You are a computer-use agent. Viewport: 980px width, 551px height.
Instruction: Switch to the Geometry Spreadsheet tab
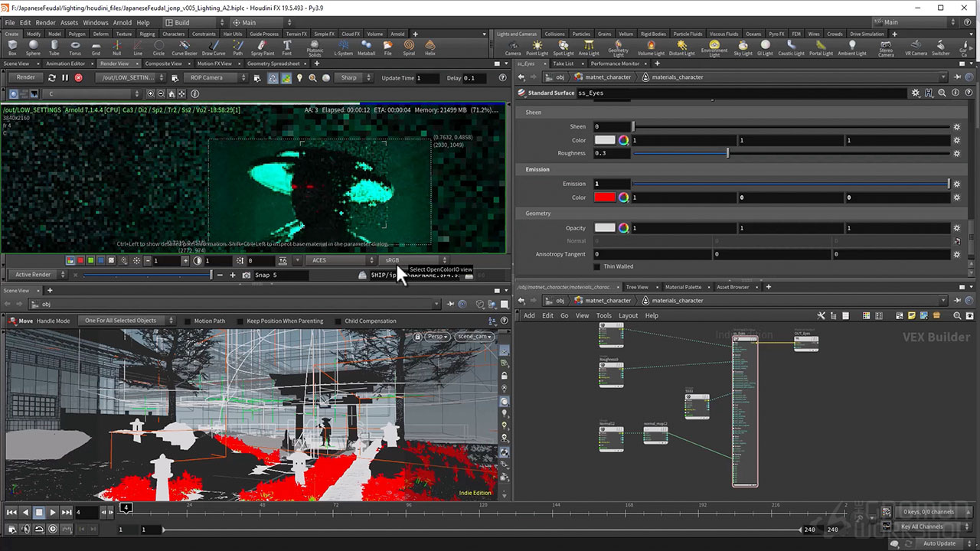point(273,64)
